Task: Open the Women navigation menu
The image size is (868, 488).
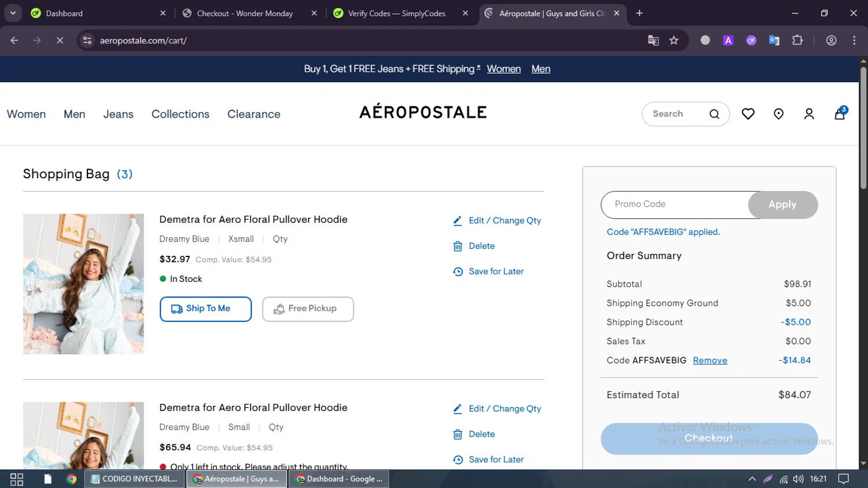Action: (x=26, y=114)
